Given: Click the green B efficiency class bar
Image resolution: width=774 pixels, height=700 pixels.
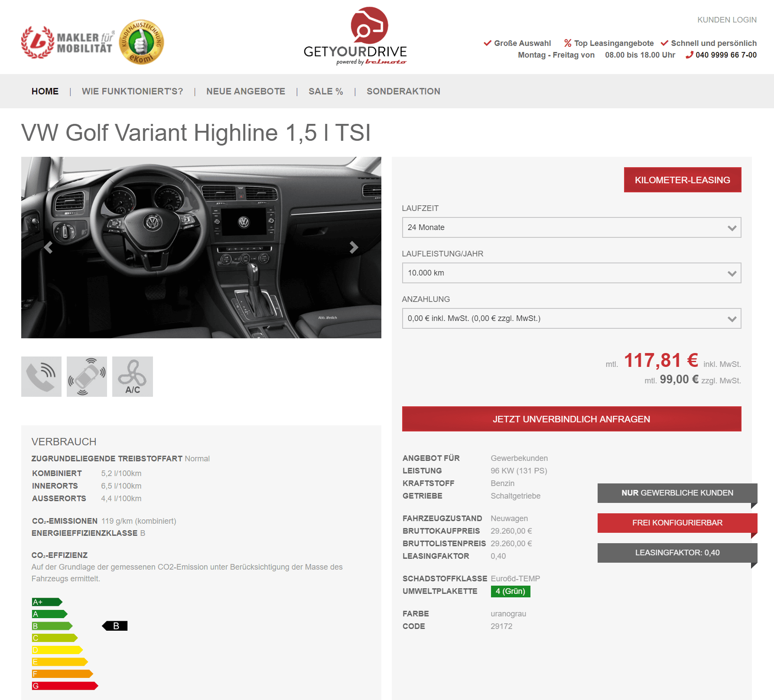Looking at the screenshot, I should (x=52, y=626).
